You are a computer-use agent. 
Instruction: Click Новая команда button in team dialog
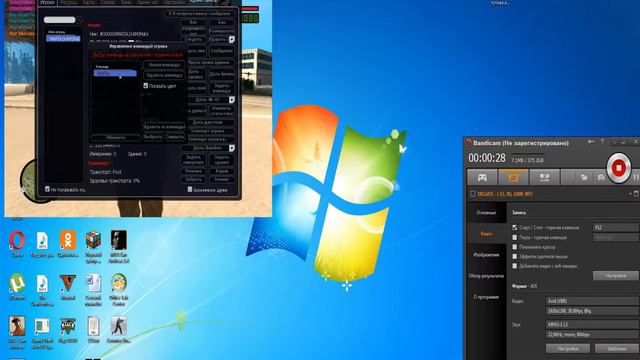coord(164,65)
